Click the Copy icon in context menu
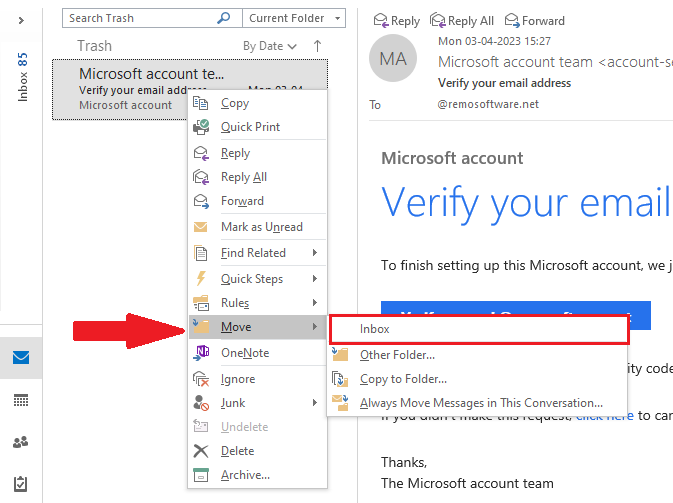This screenshot has height=503, width=673. (200, 103)
